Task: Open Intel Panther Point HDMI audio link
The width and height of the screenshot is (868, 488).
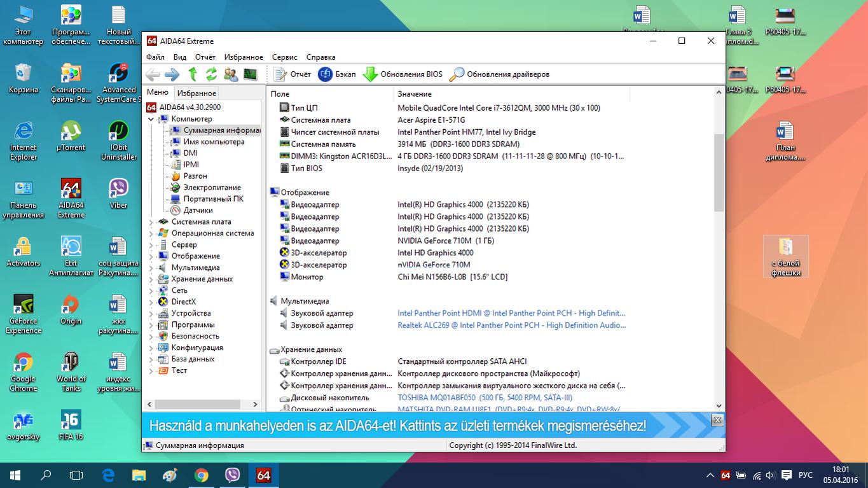Action: tap(511, 313)
